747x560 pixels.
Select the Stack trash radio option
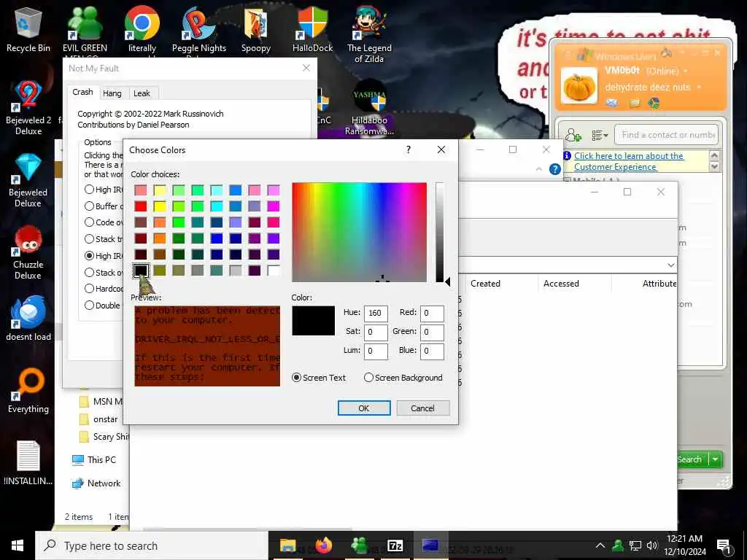tap(89, 239)
